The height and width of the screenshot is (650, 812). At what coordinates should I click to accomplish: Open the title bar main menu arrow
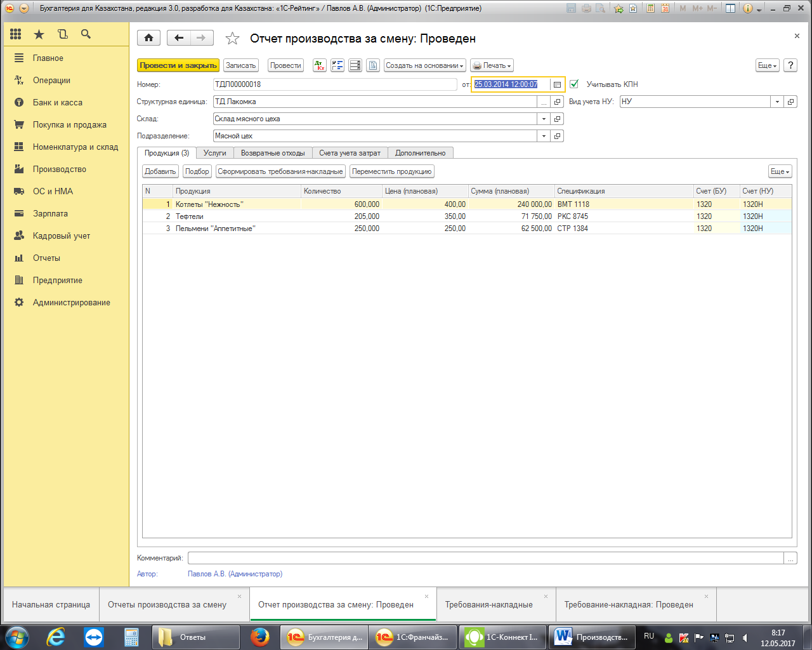(x=24, y=8)
